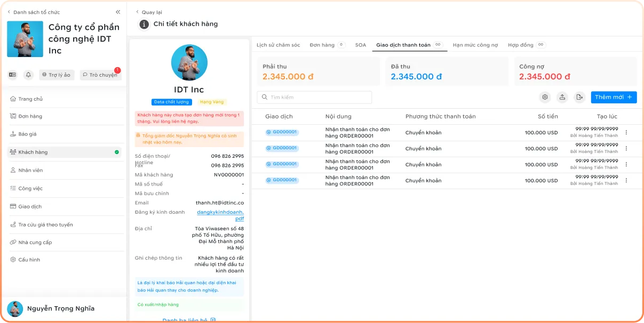Click the info icon beside Chi tiết khách hàng

pyautogui.click(x=144, y=24)
